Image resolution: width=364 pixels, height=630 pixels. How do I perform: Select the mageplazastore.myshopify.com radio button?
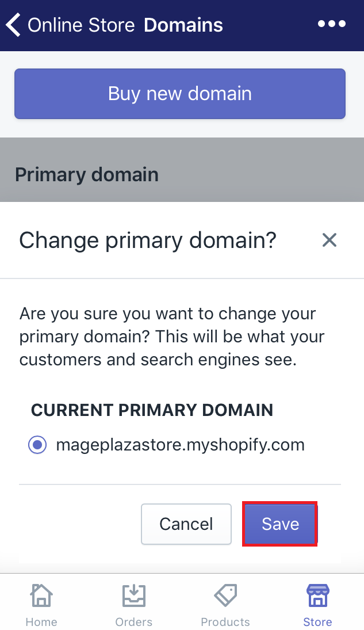37,444
